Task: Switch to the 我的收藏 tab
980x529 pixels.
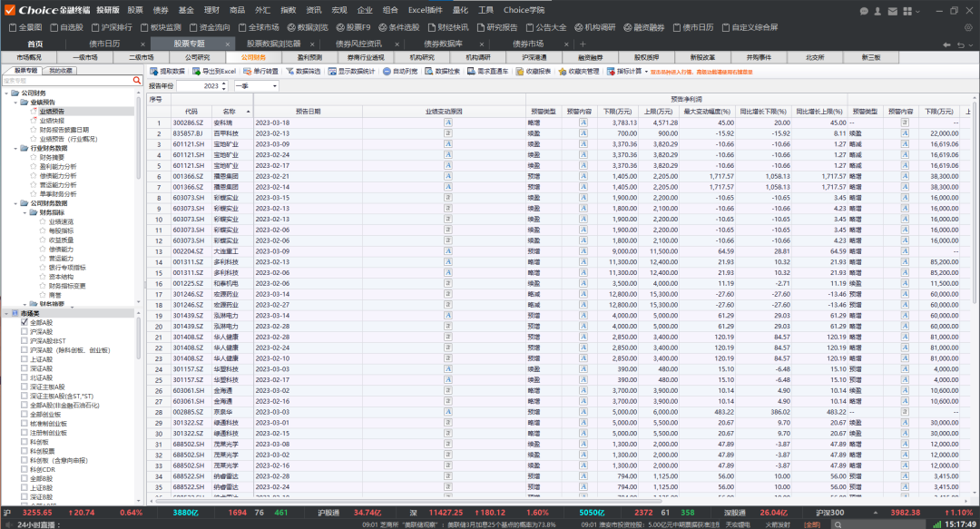Action: (60, 71)
